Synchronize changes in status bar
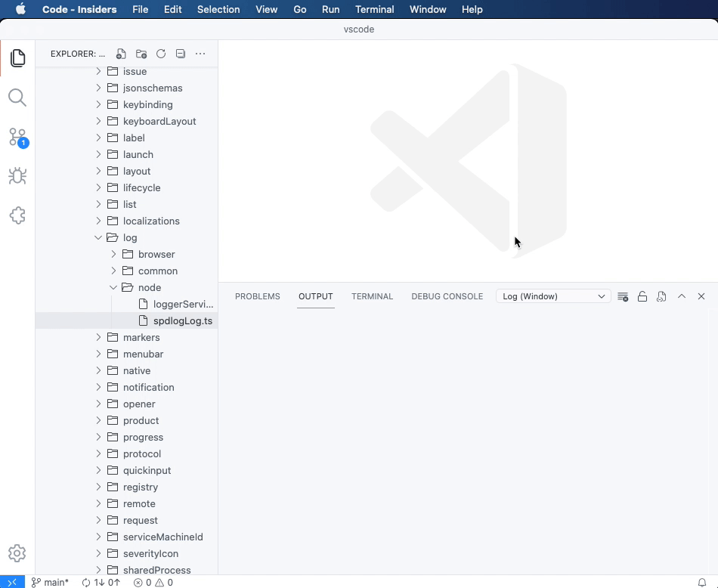Screen dimensions: 718x588 101,583
